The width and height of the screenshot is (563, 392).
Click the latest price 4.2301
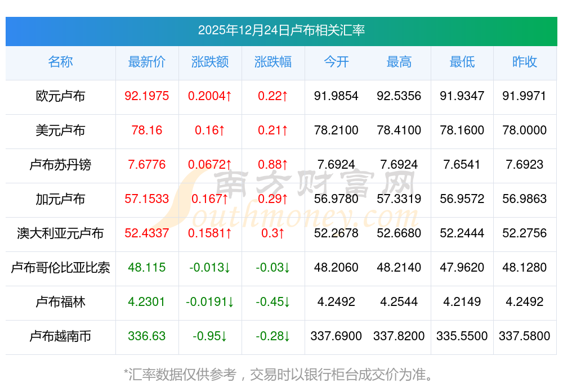[146, 301]
